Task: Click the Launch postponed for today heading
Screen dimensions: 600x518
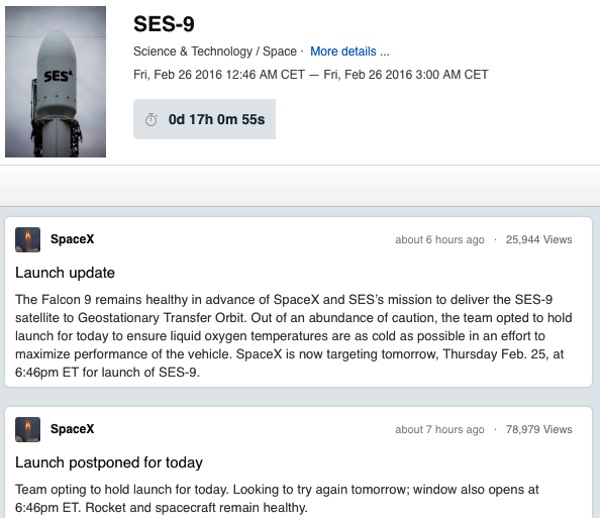Action: [109, 463]
